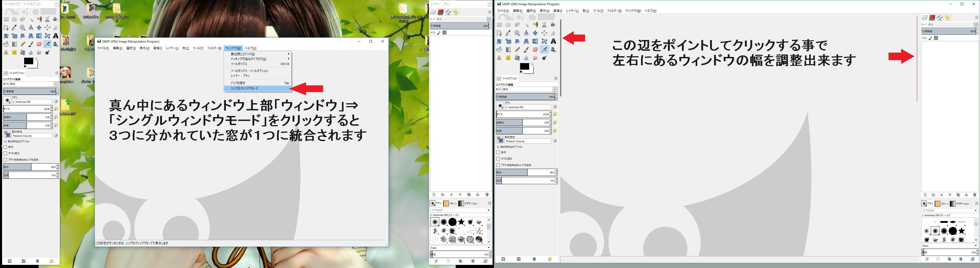
Task: Select Fuzzy Select wand in floating Toolbox window
Action: click(31, 19)
